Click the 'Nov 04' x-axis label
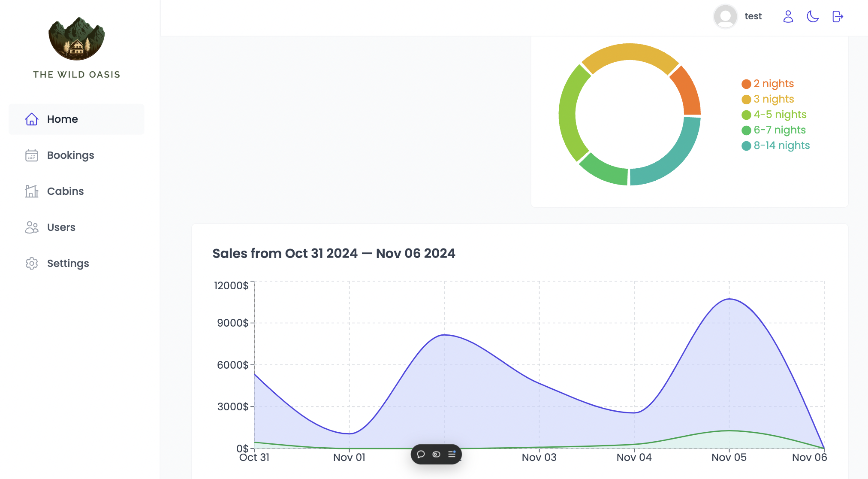This screenshot has height=479, width=868. point(634,458)
